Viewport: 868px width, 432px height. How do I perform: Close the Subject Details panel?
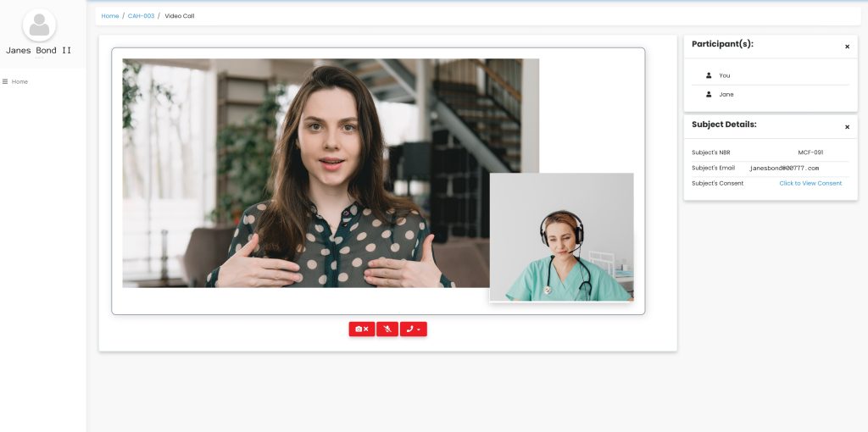[847, 127]
